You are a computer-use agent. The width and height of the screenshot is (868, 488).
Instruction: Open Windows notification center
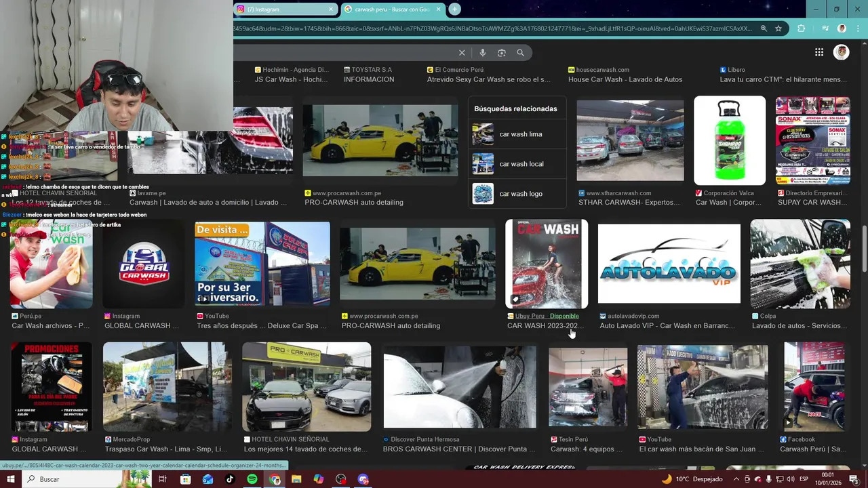click(854, 479)
